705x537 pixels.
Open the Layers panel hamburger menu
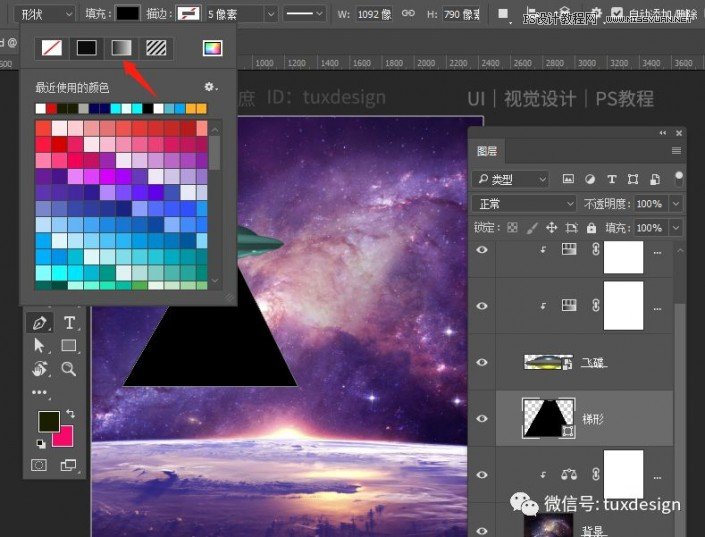676,151
